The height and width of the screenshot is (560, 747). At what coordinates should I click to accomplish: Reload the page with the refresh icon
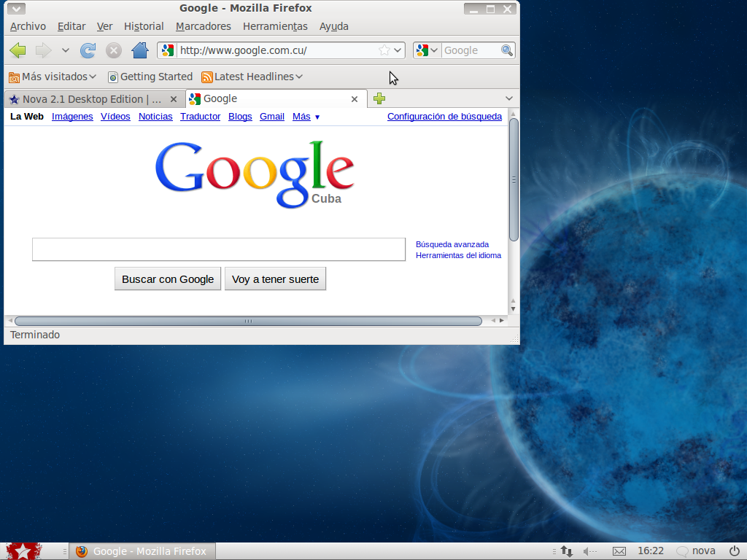pos(88,50)
